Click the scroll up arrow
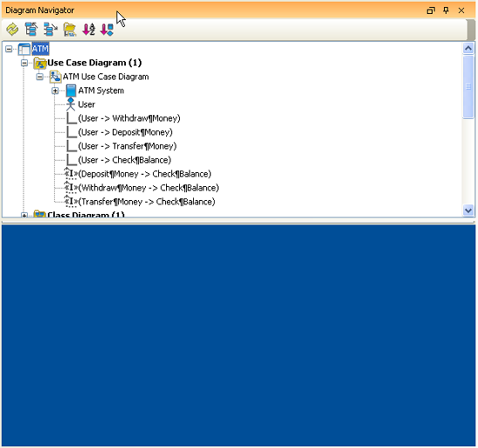478x448 pixels. coord(468,48)
